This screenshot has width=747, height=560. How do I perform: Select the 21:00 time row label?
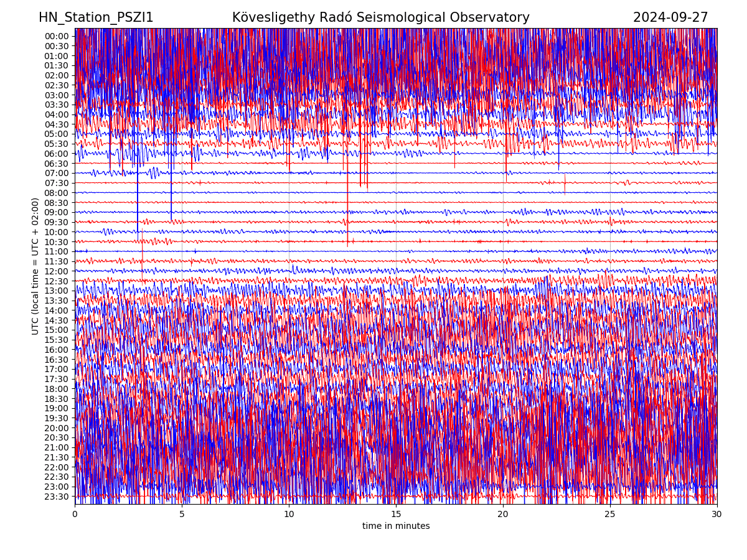(57, 447)
